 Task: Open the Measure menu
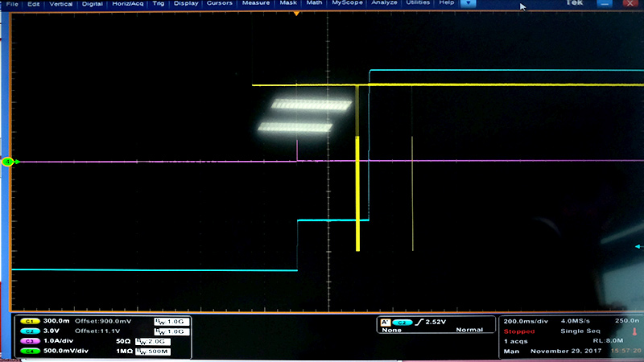pyautogui.click(x=255, y=3)
